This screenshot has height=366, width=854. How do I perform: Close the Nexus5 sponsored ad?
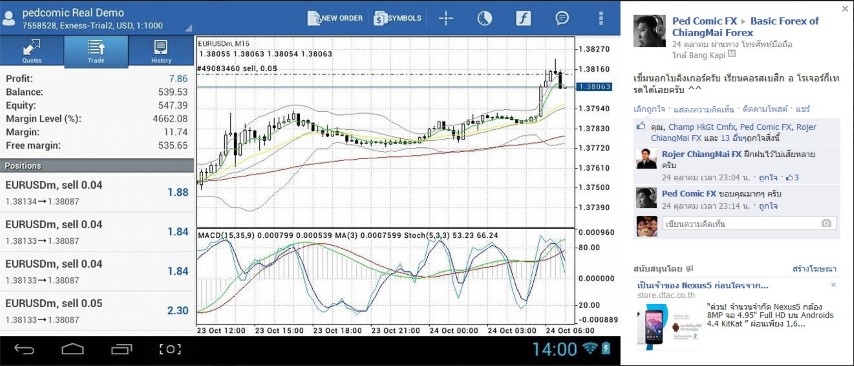833,285
